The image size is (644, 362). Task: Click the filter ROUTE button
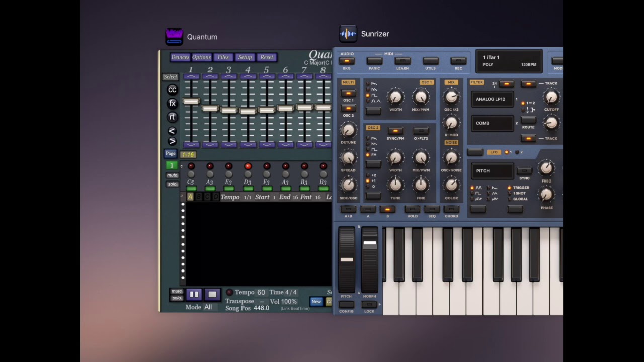[528, 120]
